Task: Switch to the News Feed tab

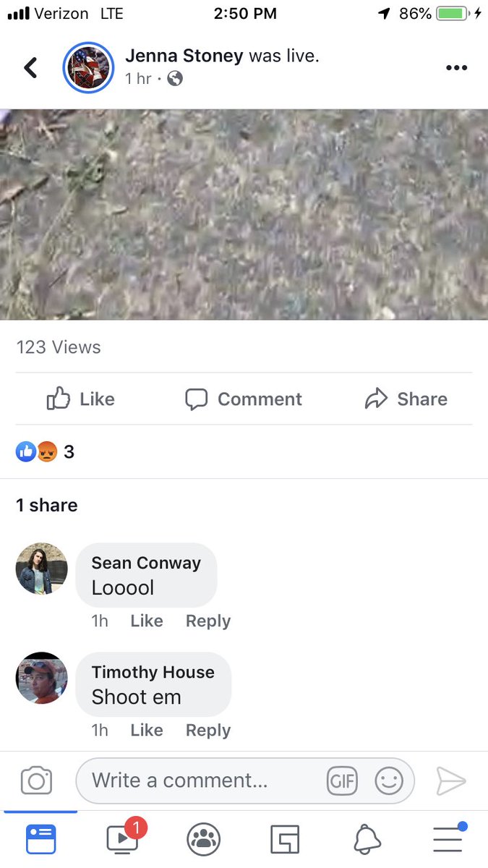Action: [x=41, y=839]
